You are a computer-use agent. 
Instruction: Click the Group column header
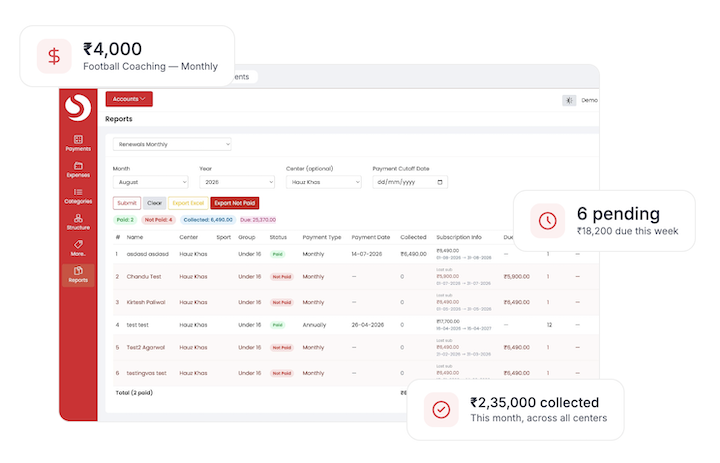(x=247, y=237)
